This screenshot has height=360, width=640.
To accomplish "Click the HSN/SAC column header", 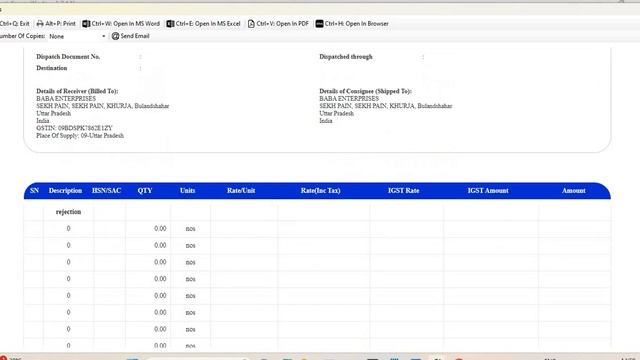I will (107, 191).
